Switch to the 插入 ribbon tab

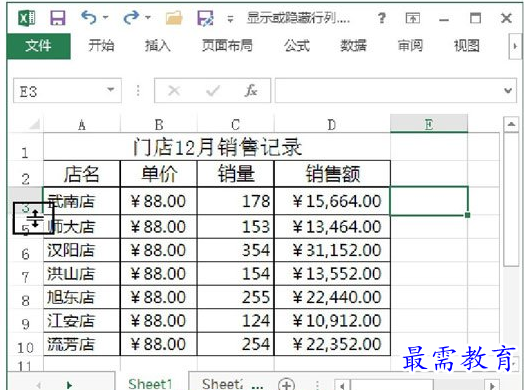click(x=157, y=45)
